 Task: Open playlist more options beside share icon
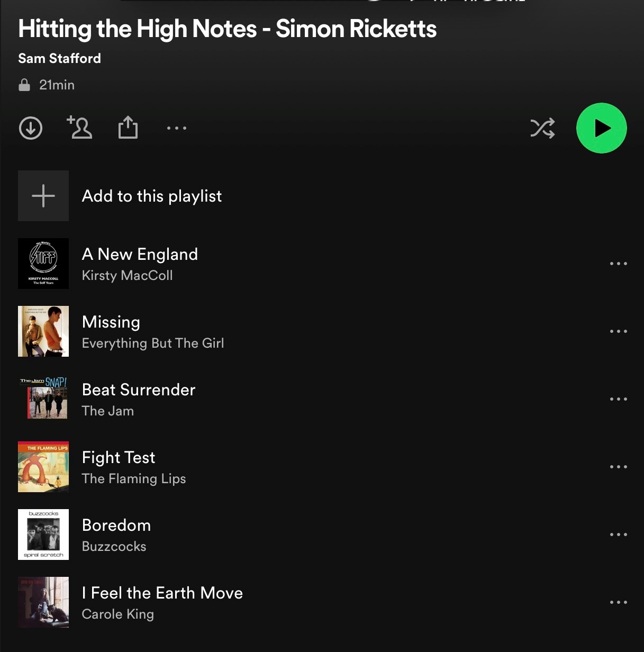point(177,128)
